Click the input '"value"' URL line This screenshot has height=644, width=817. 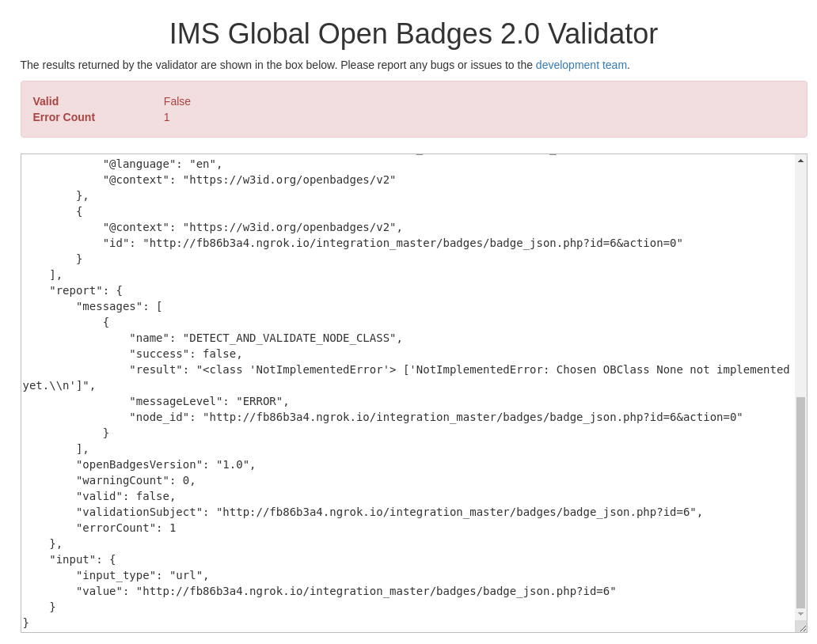pos(346,592)
